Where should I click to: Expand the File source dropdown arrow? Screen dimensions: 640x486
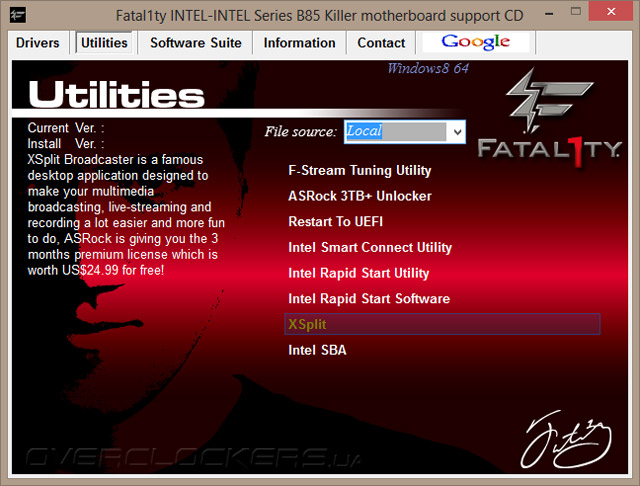pyautogui.click(x=457, y=132)
